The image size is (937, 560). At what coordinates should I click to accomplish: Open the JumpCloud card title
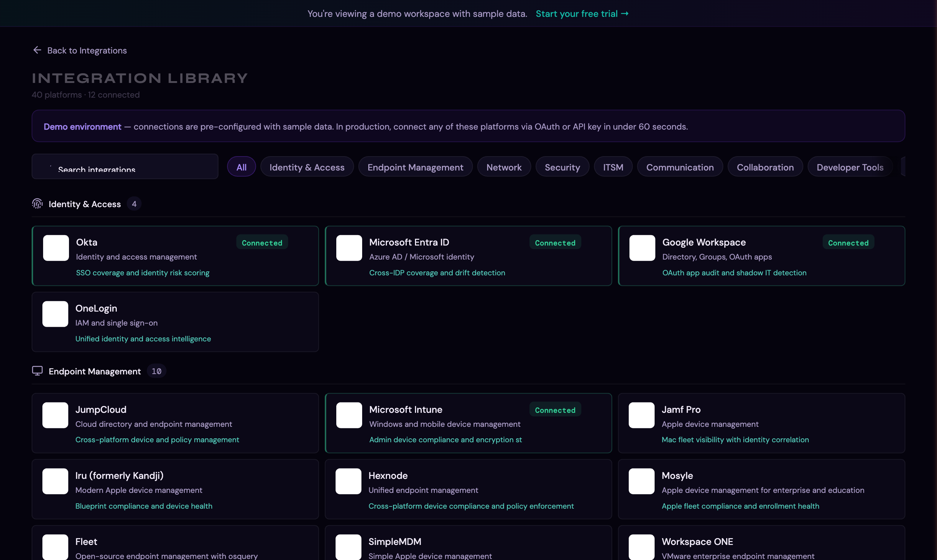(101, 410)
